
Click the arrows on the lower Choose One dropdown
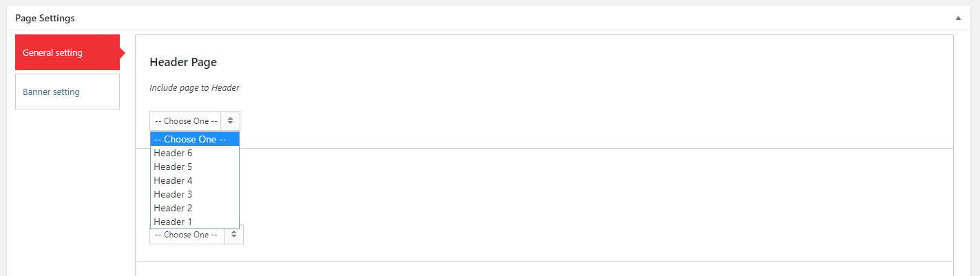[233, 234]
